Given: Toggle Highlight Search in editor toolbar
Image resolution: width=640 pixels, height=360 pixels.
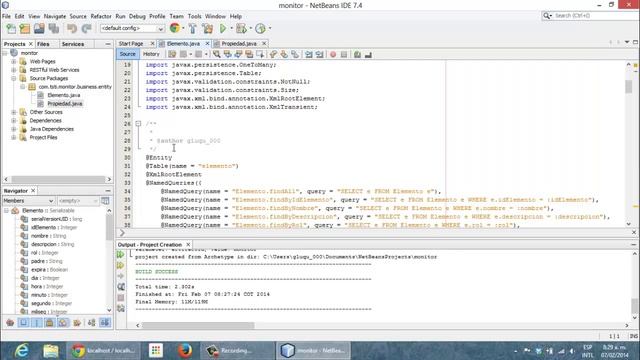Looking at the screenshot, I should tap(249, 54).
